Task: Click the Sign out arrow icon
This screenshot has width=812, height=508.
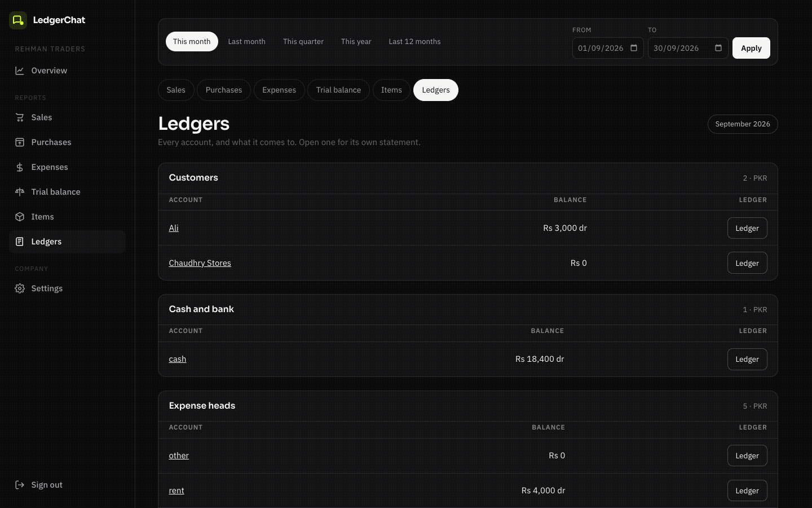Action: tap(20, 485)
